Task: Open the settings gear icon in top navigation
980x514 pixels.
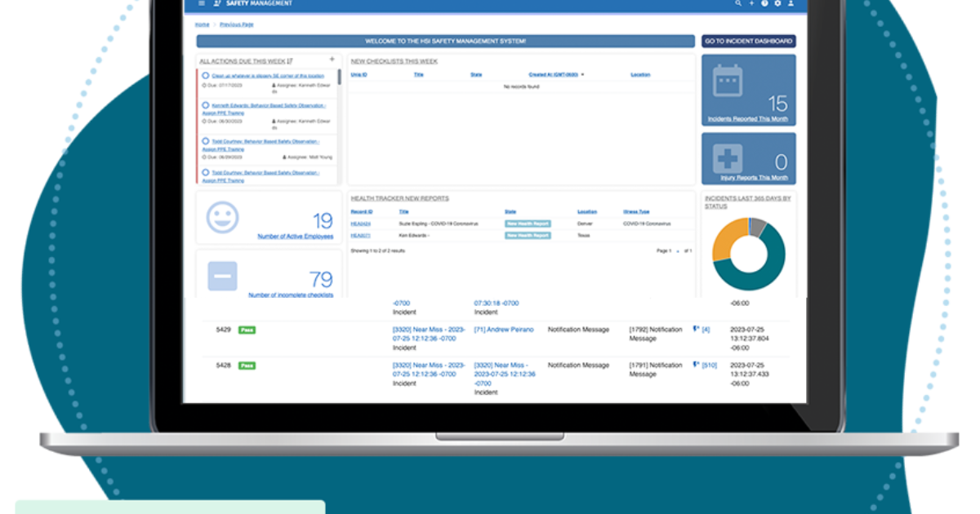Action: click(x=777, y=3)
